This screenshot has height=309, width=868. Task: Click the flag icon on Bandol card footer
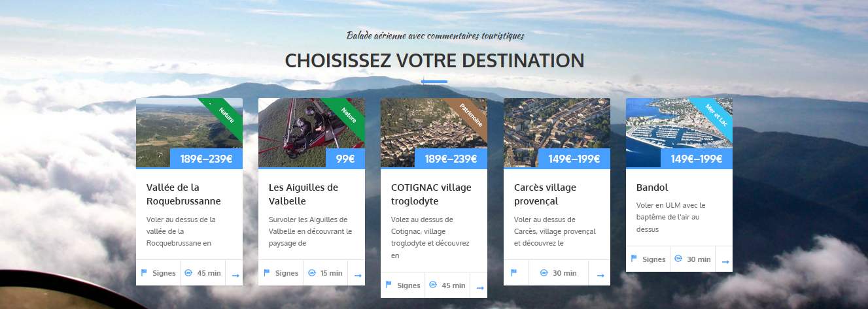click(634, 259)
